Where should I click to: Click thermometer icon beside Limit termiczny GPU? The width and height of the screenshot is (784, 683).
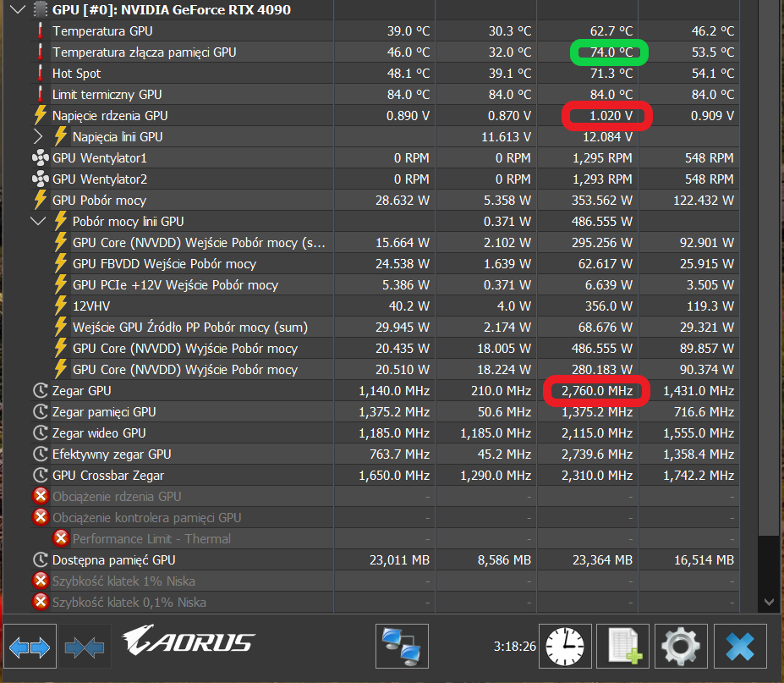41,94
